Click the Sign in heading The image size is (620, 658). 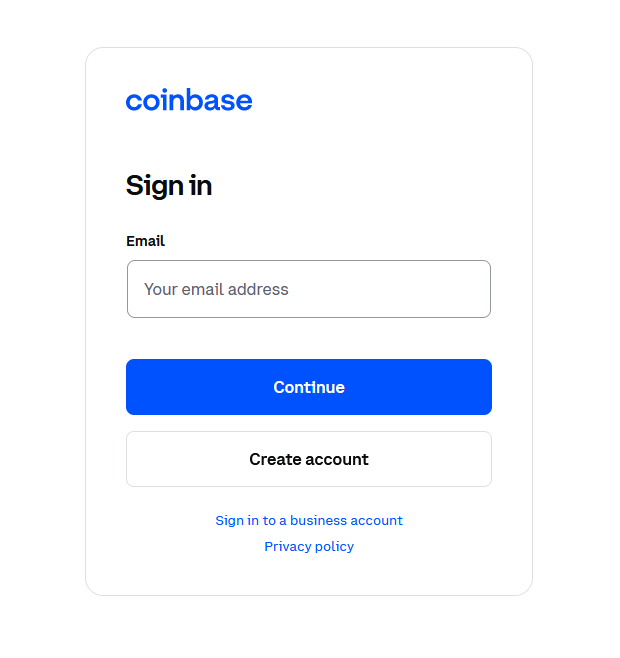(169, 186)
